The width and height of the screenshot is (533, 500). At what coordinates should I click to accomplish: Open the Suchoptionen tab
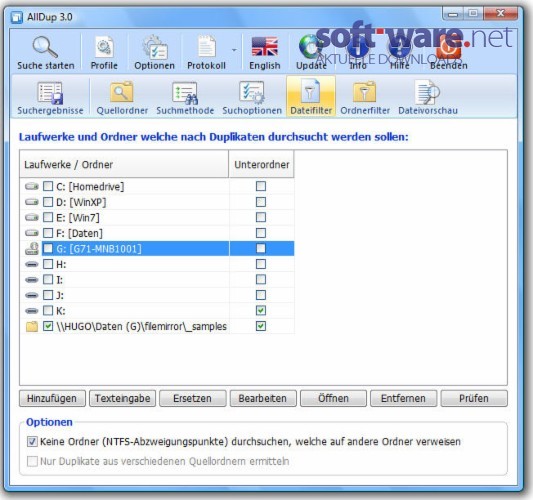coord(252,98)
